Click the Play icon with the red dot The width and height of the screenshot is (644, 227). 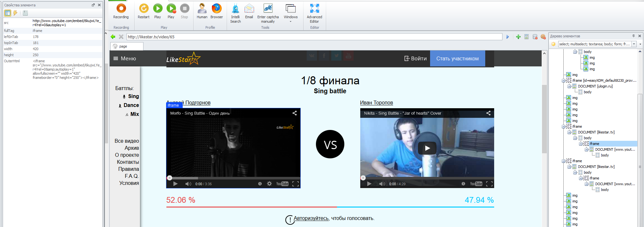pyautogui.click(x=171, y=8)
